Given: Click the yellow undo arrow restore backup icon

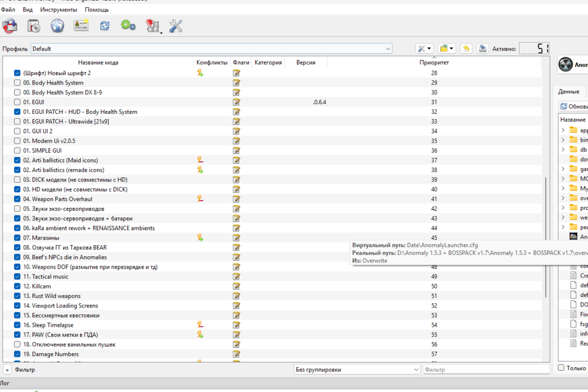Looking at the screenshot, I should click(466, 49).
